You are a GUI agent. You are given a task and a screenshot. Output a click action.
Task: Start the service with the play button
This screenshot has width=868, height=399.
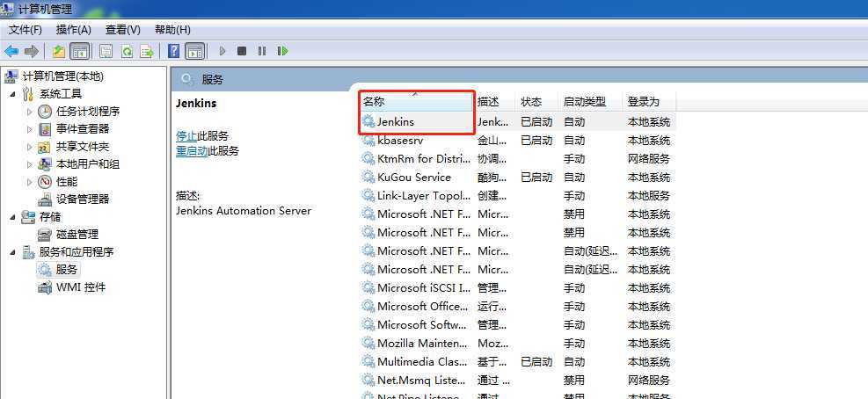[x=222, y=52]
